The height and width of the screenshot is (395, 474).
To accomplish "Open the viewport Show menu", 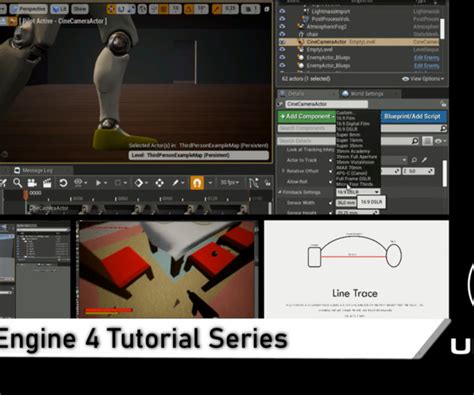I will (80, 9).
